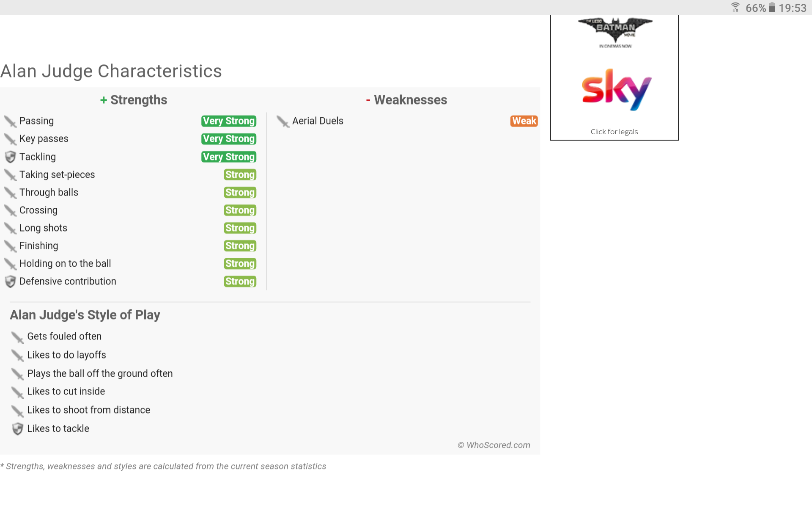812x508 pixels.
Task: Click the sword icon beside Likes to cut inside
Action: coord(17,392)
